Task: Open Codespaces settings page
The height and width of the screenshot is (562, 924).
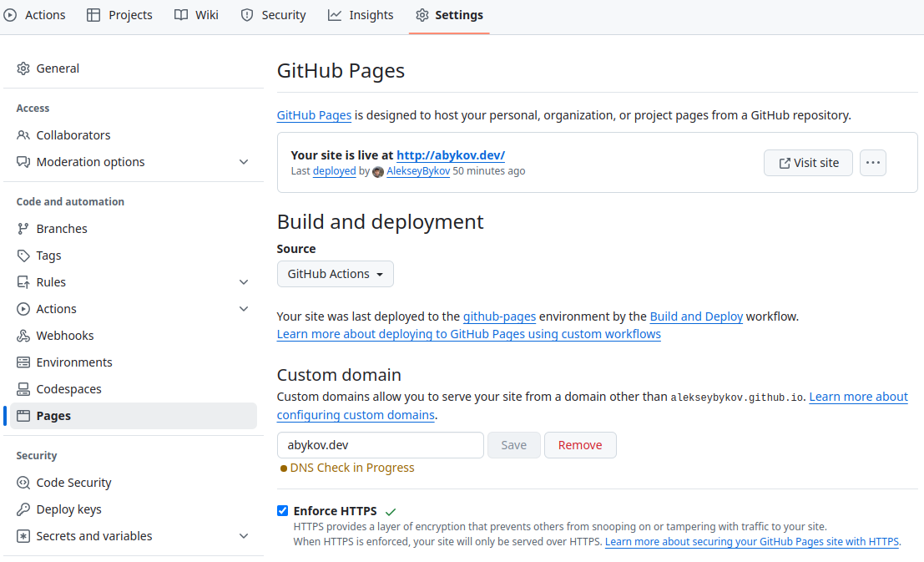Action: [x=134, y=388]
